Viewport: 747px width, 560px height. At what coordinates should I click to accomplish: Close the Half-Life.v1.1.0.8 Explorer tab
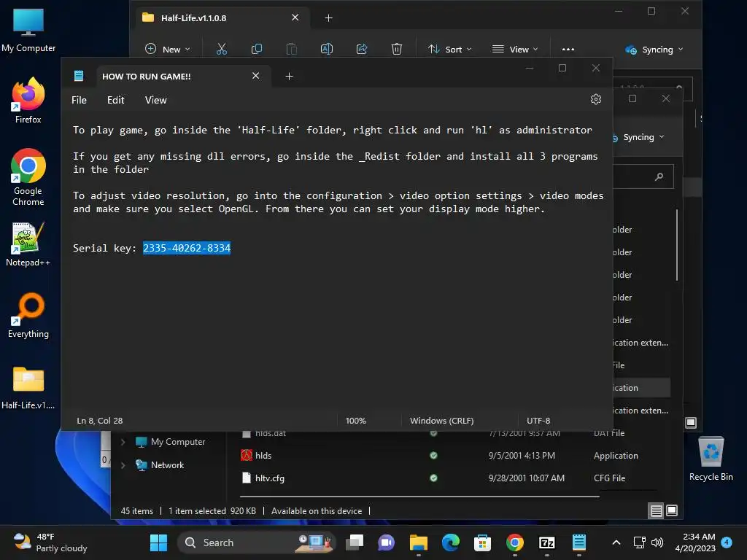tap(295, 17)
